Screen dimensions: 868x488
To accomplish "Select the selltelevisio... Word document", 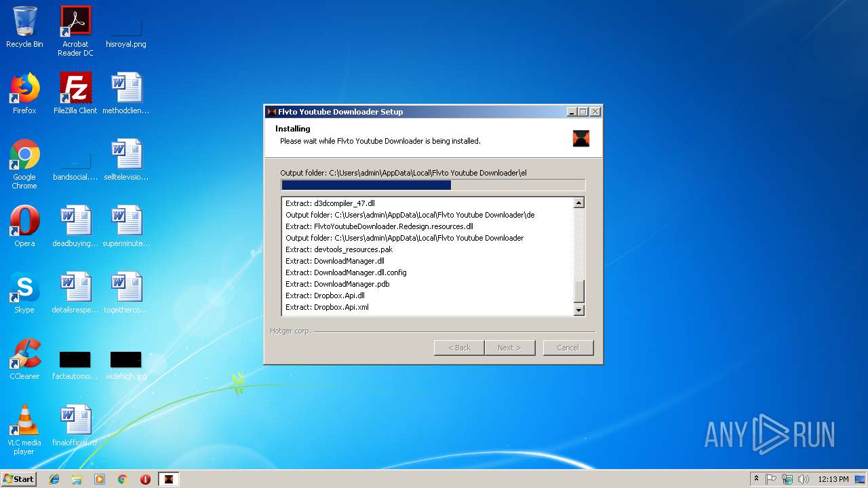I will (126, 160).
